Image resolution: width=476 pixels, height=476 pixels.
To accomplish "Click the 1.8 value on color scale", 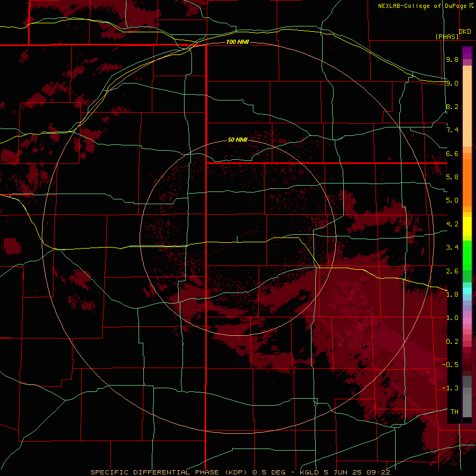I will point(452,295).
